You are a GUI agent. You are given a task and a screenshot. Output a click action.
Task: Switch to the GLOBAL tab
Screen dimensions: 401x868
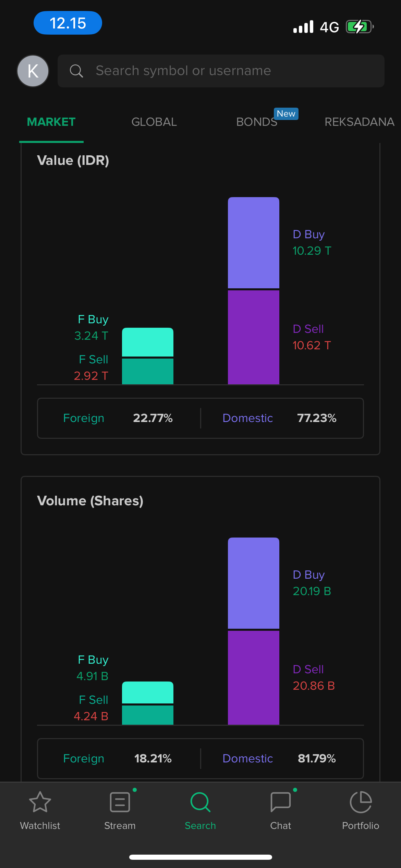(154, 122)
